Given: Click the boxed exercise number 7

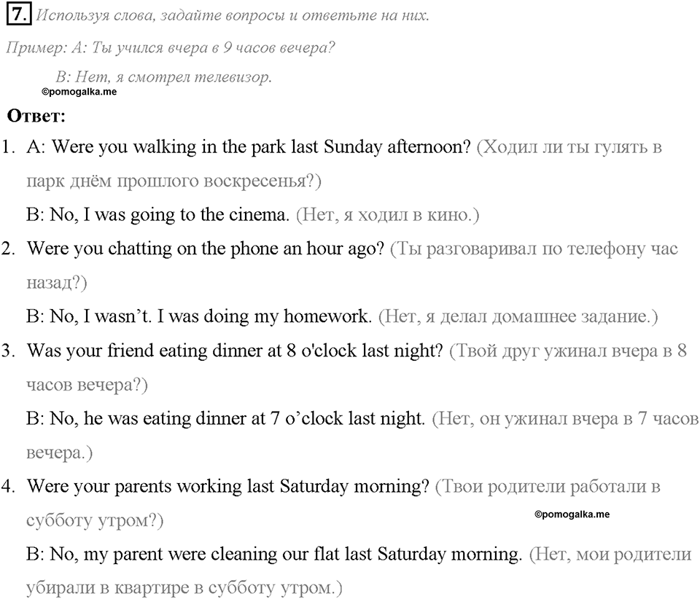Looking at the screenshot, I should [x=19, y=15].
